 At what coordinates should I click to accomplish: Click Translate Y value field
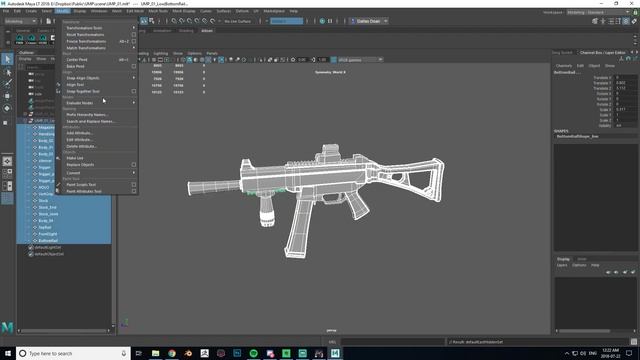[x=625, y=83]
